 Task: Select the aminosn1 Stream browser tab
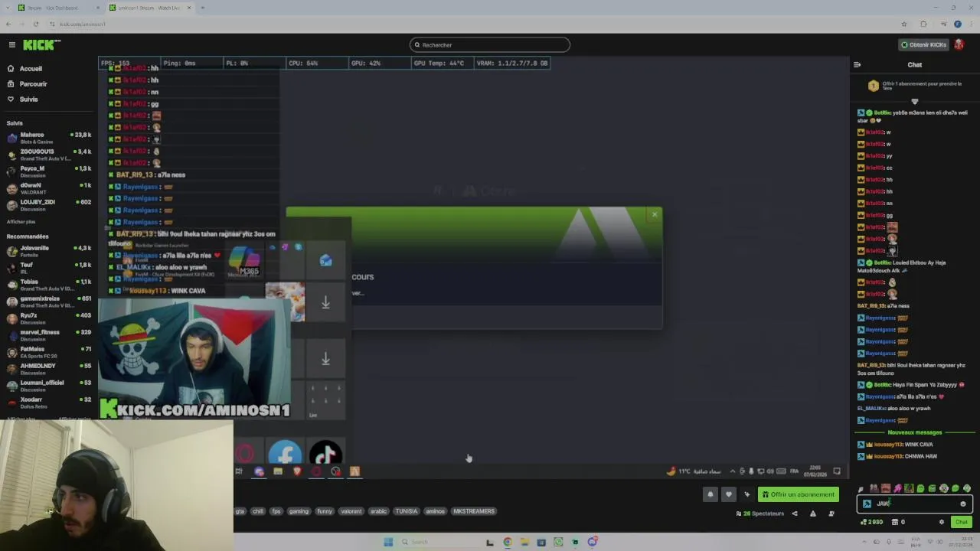click(151, 8)
